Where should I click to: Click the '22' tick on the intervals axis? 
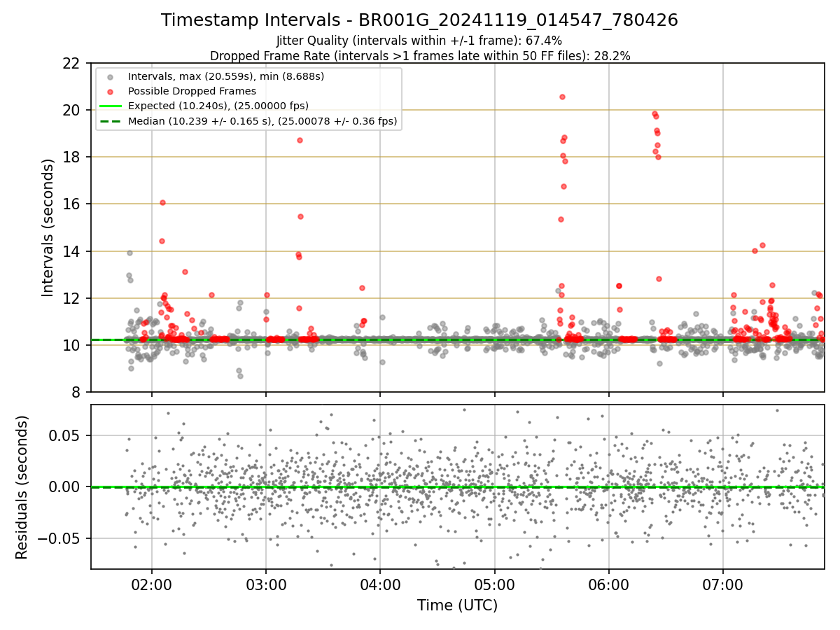(x=71, y=63)
